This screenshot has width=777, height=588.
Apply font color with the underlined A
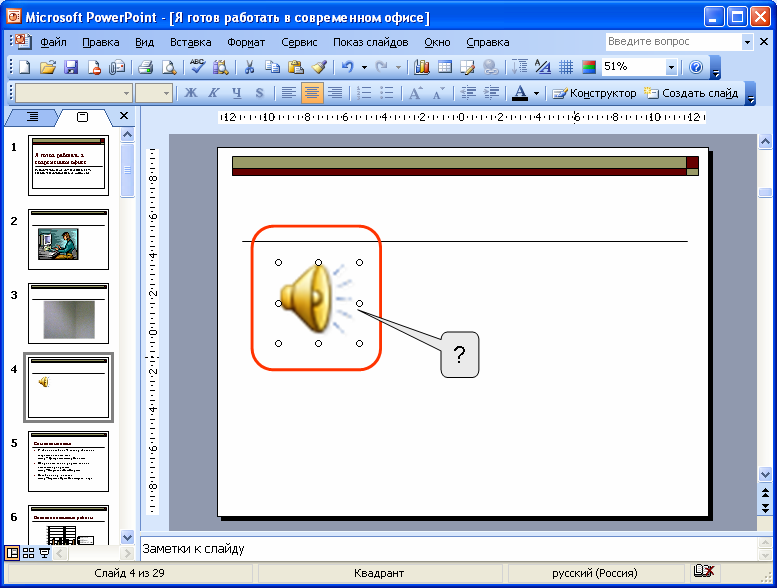520,93
